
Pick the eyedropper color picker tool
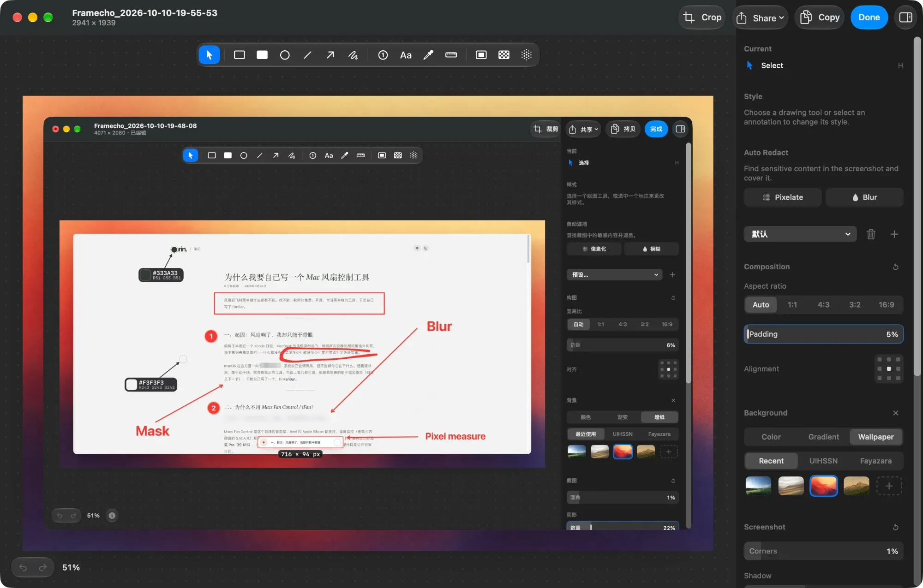click(428, 55)
